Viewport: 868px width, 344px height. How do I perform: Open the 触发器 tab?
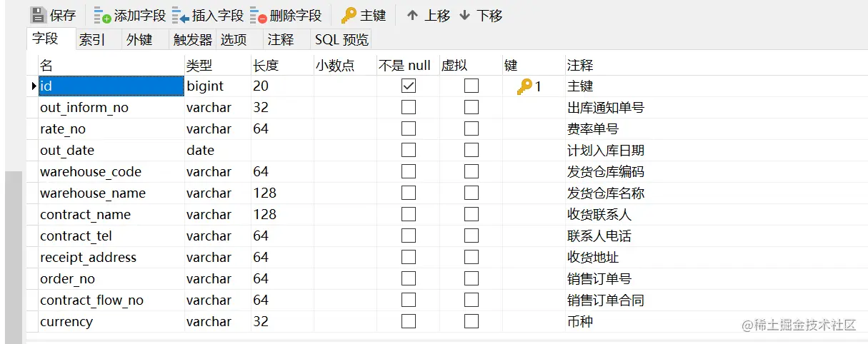tap(193, 40)
